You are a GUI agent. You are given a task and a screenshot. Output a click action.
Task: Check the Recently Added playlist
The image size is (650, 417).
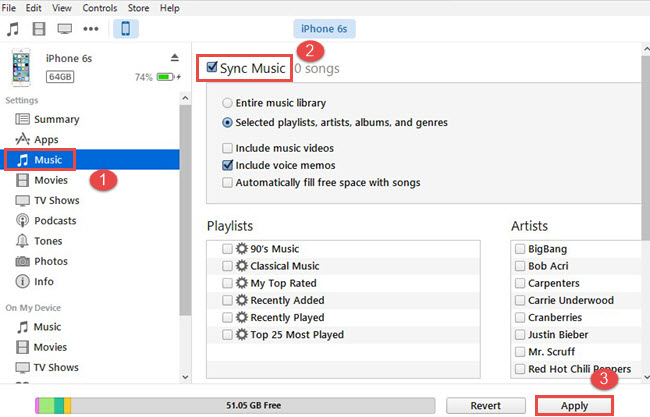pos(227,300)
